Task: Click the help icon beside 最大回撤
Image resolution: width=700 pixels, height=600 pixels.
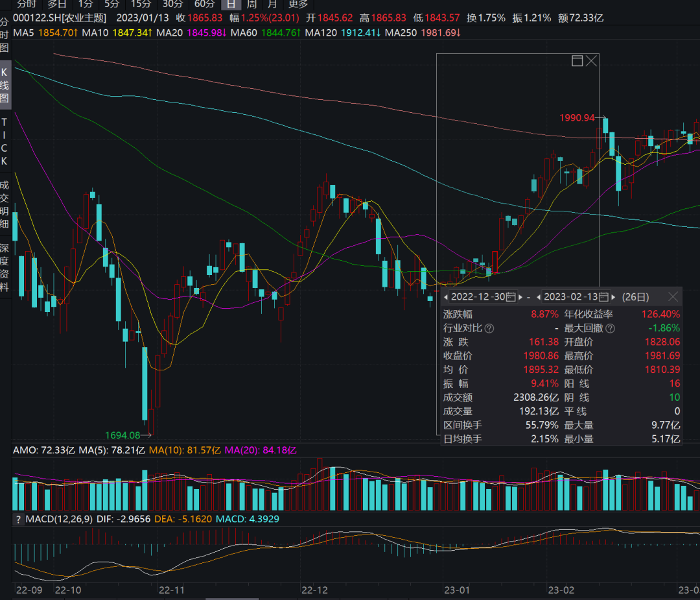Action: [611, 328]
